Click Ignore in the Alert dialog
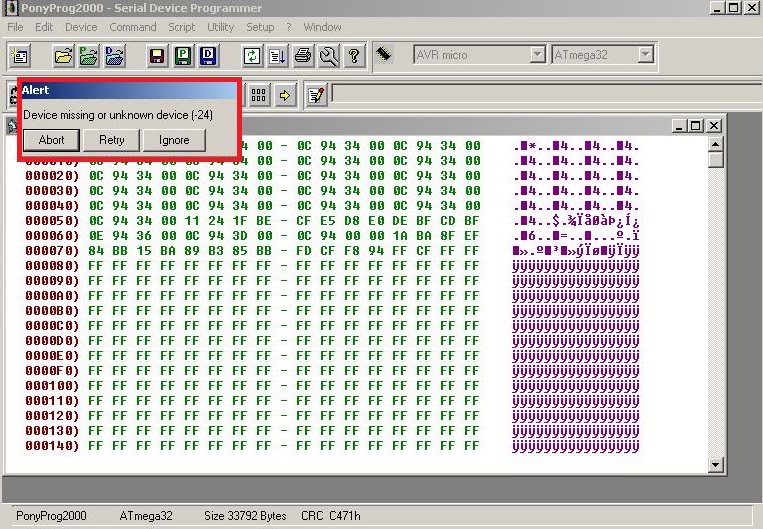The width and height of the screenshot is (763, 529). (174, 140)
